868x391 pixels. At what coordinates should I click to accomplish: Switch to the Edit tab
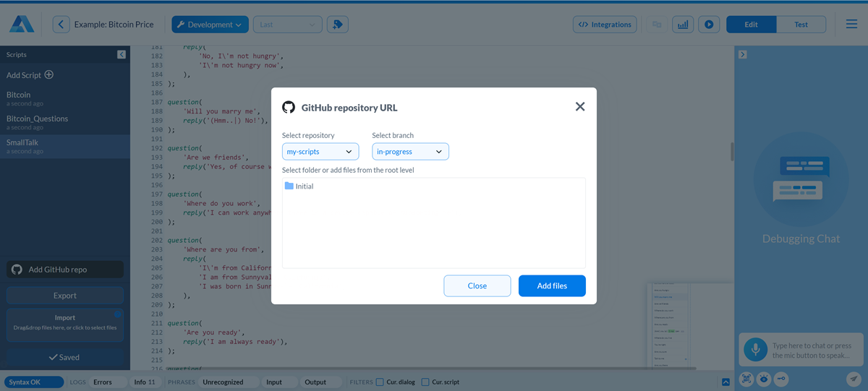[751, 25]
